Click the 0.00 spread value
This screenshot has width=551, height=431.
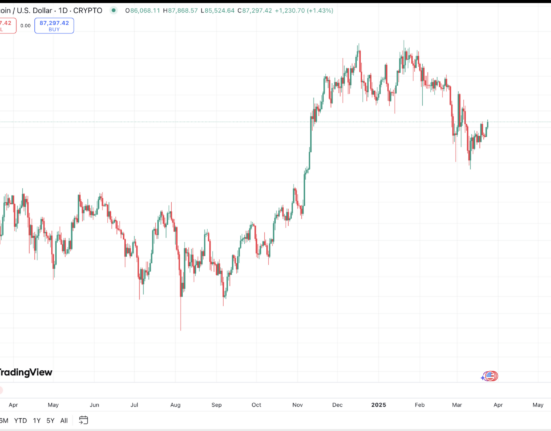[x=25, y=26]
